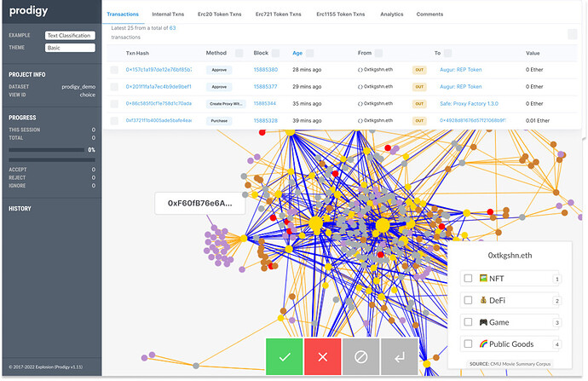Image resolution: width=588 pixels, height=381 pixels.
Task: Open the Augur: REP Token link in first row
Action: [461, 70]
